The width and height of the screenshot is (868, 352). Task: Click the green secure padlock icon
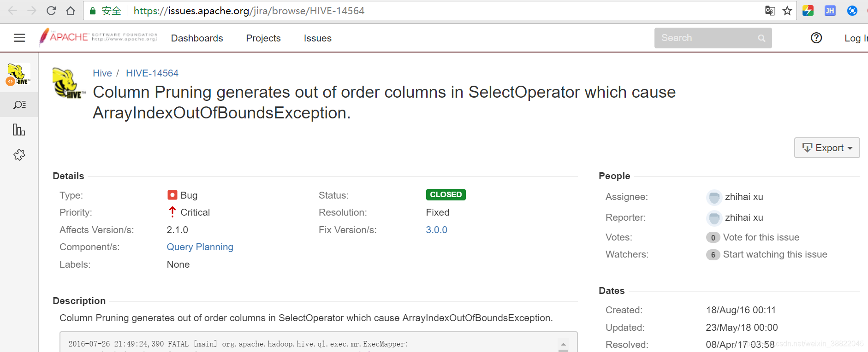93,11
